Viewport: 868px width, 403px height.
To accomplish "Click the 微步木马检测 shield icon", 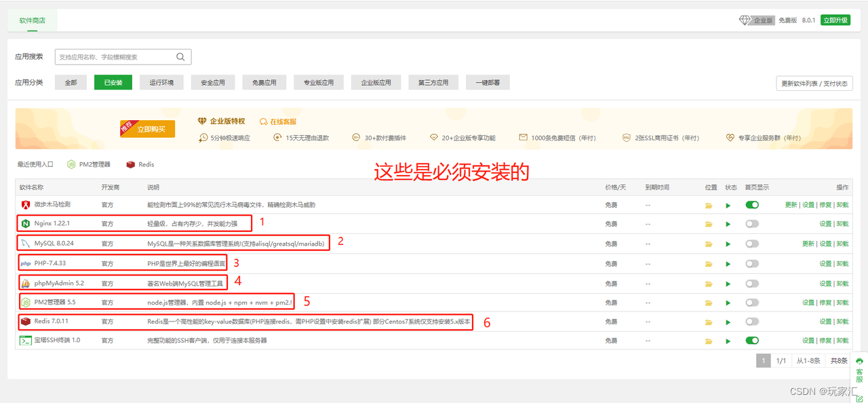I will (x=26, y=204).
